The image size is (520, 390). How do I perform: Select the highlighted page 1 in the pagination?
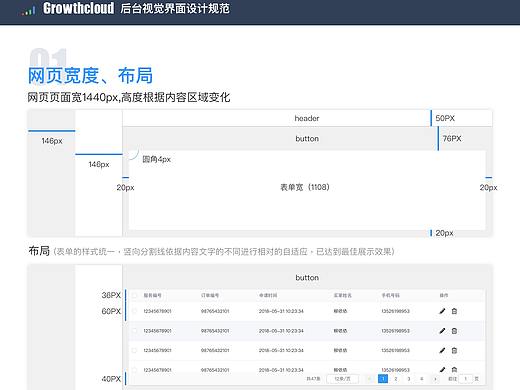click(x=383, y=379)
